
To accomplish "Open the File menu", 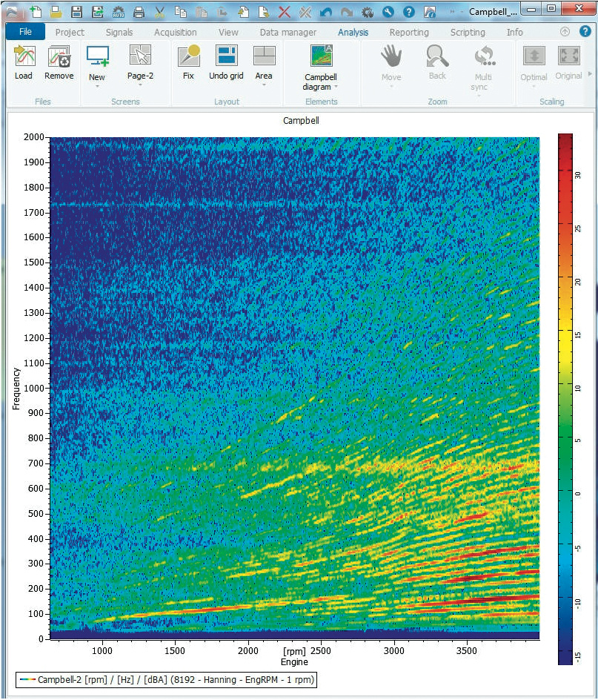I will coord(25,32).
